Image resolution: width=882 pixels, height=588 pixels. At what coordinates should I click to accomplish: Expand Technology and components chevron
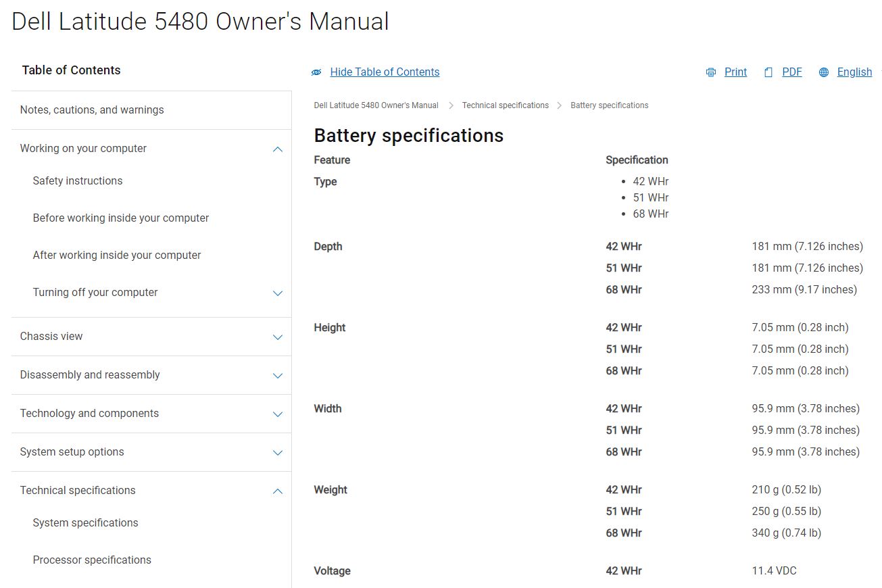coord(278,414)
